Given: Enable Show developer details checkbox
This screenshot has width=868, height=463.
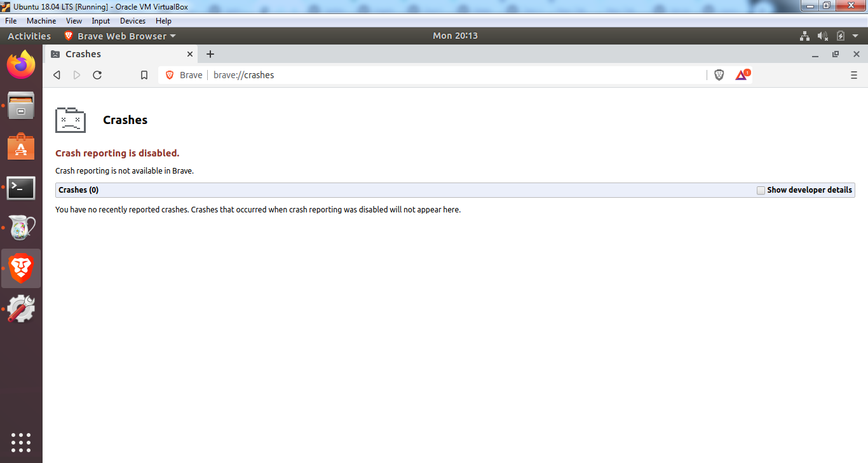Looking at the screenshot, I should pos(761,190).
